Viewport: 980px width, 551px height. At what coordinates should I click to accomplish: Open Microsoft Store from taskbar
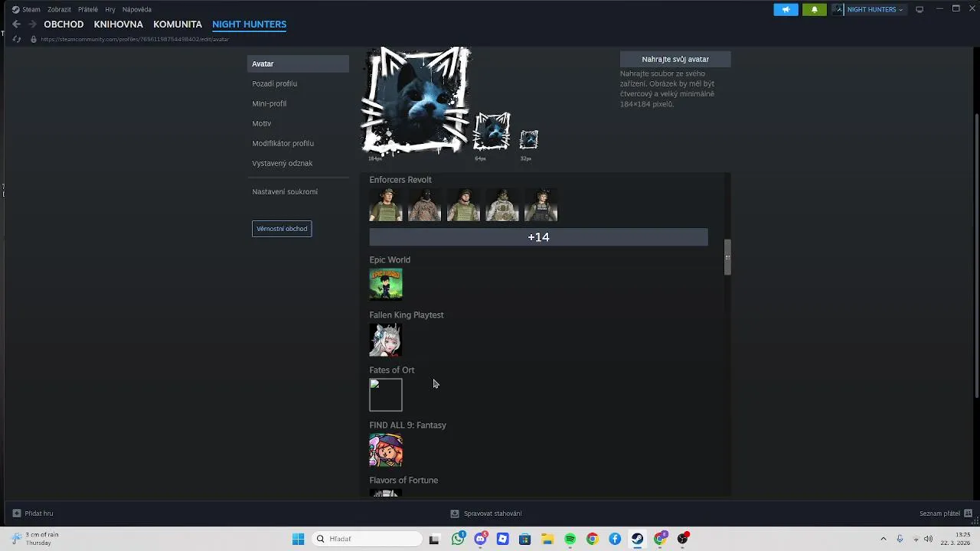coord(524,539)
